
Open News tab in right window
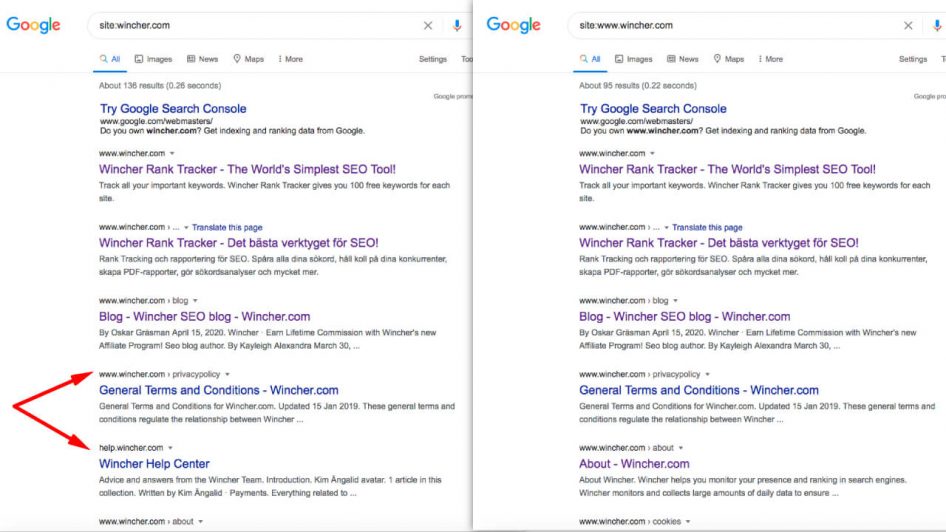[x=682, y=59]
